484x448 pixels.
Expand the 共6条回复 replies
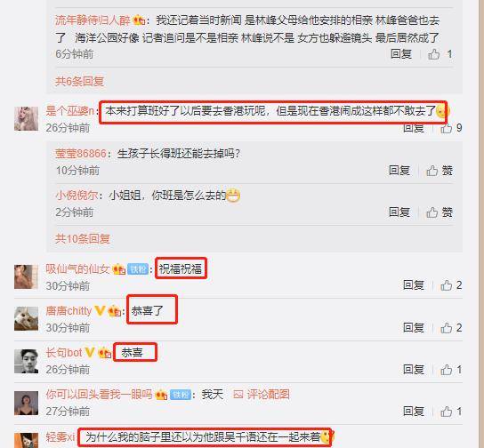point(80,82)
